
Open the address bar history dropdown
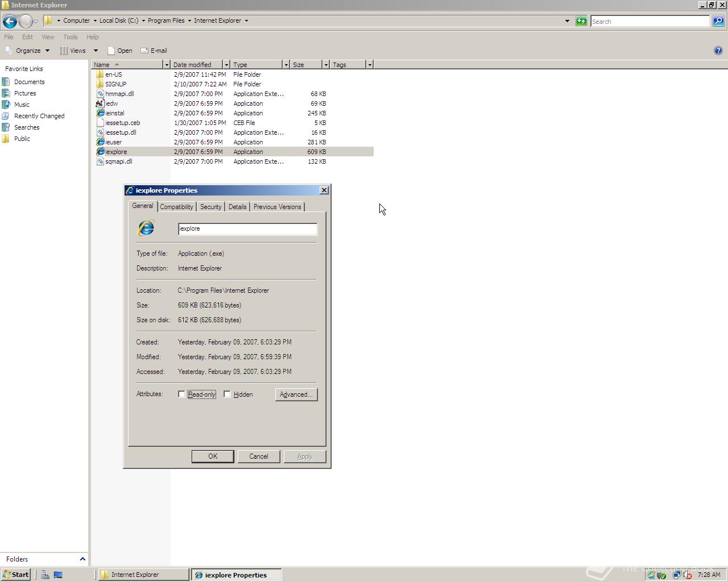(x=567, y=21)
